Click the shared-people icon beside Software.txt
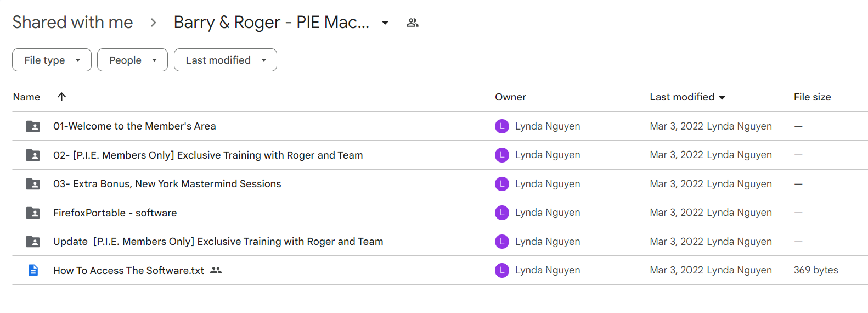Viewport: 868px width, 313px height. pyautogui.click(x=216, y=270)
